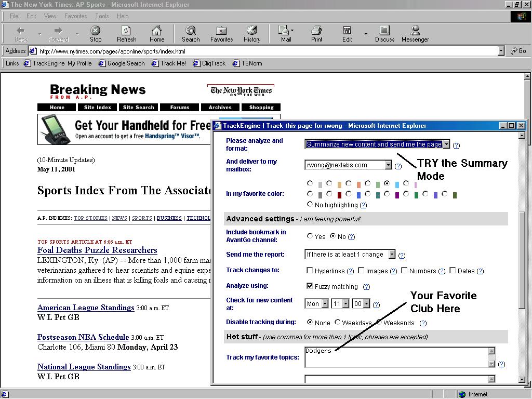Open the National League Standings link

coord(84,367)
